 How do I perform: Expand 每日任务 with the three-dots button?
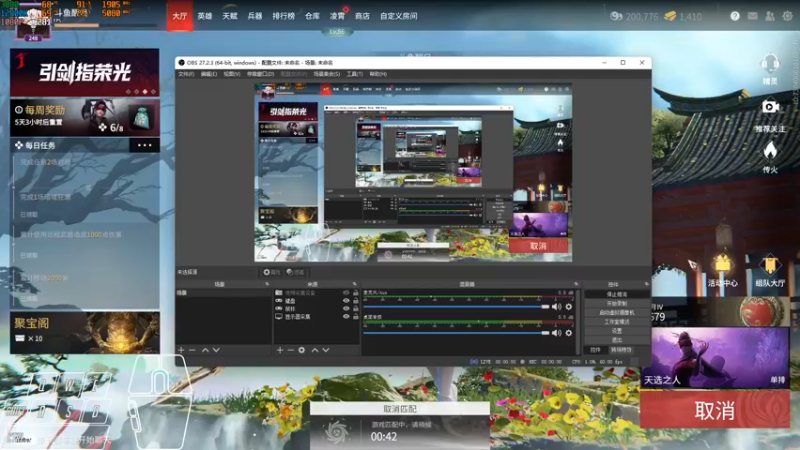pyautogui.click(x=144, y=145)
